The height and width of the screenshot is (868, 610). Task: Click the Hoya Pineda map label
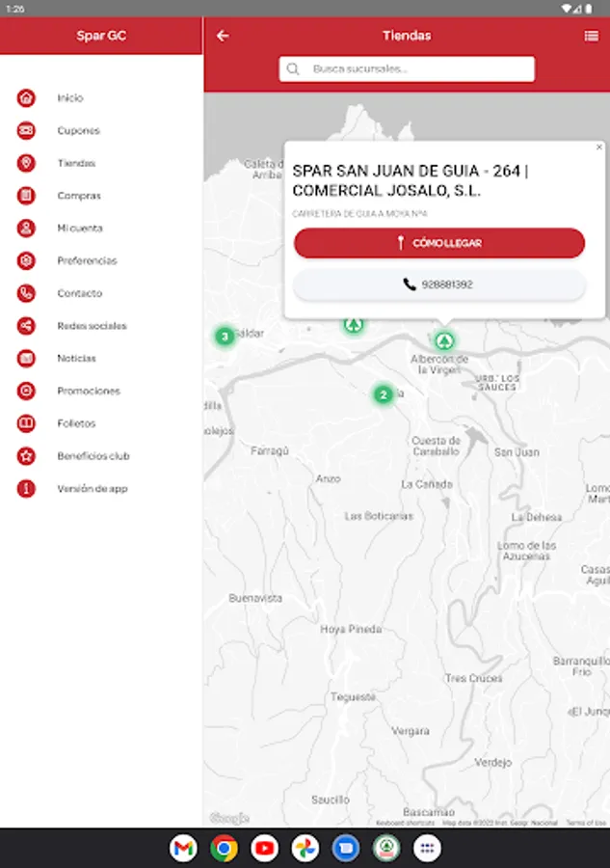pos(351,630)
